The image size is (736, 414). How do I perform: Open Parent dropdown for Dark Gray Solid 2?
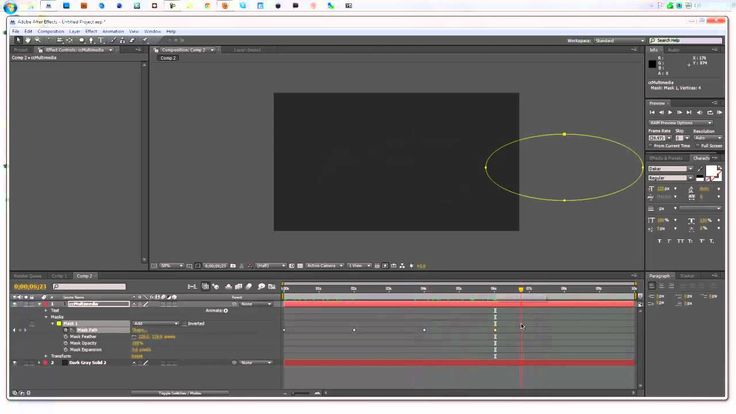click(x=255, y=363)
